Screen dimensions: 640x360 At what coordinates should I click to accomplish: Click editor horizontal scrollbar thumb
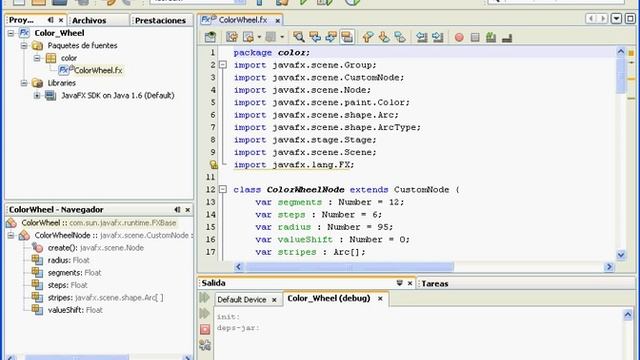tap(349, 267)
